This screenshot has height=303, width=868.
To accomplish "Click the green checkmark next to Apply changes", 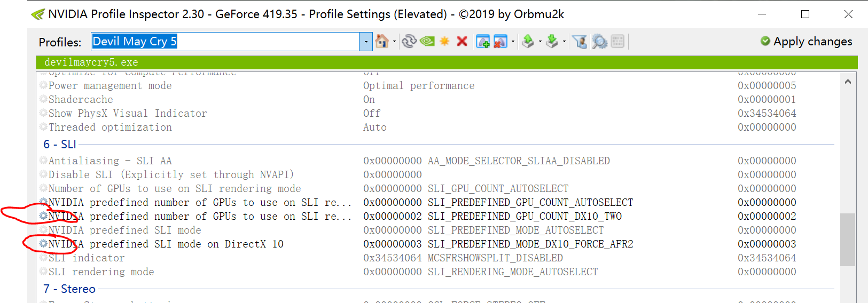I will pyautogui.click(x=765, y=41).
